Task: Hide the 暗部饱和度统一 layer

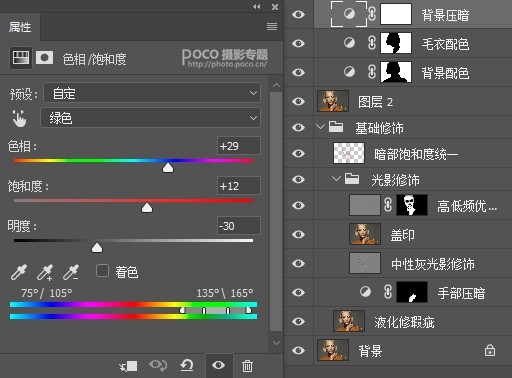Action: pyautogui.click(x=298, y=153)
